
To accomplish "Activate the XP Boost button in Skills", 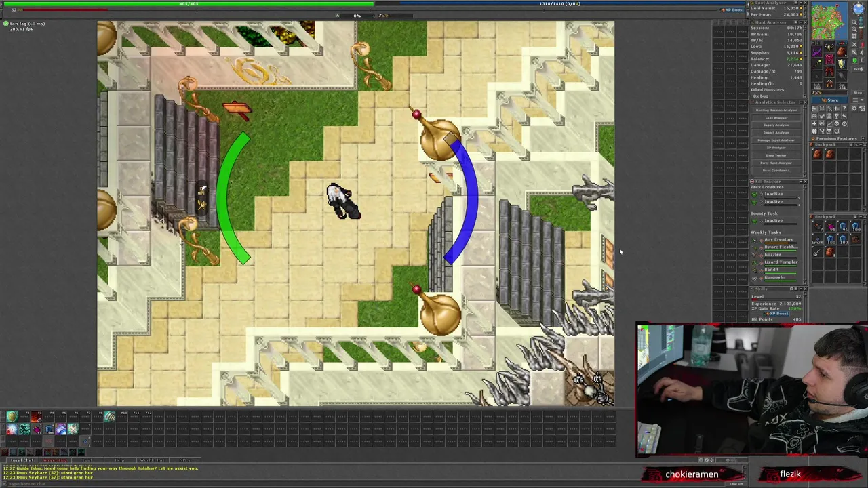I will tap(776, 314).
